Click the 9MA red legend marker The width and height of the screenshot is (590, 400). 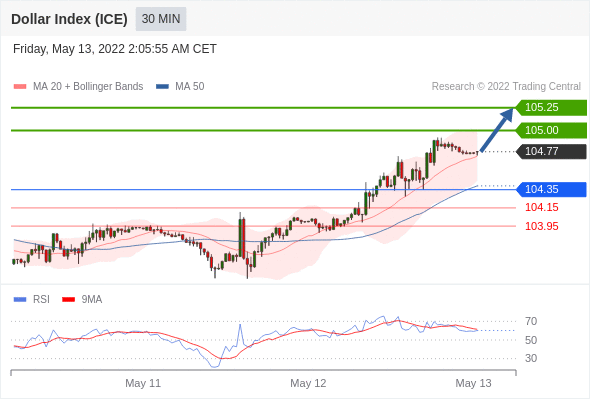click(68, 300)
